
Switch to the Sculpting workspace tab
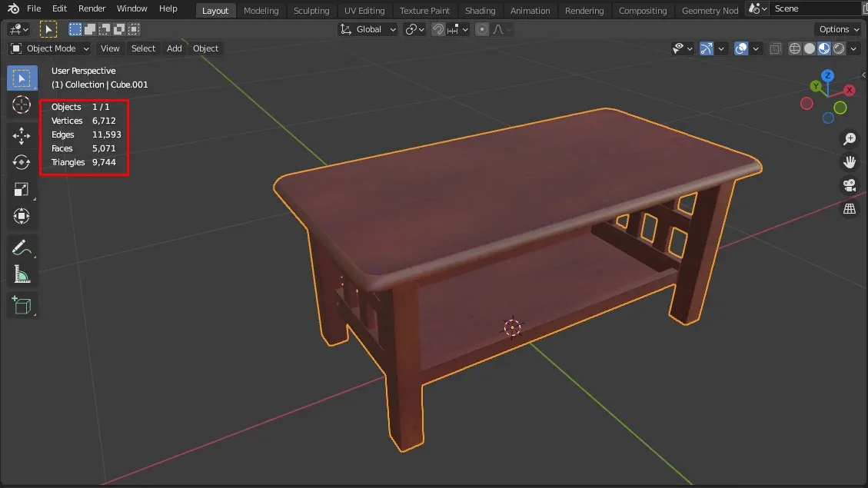311,11
